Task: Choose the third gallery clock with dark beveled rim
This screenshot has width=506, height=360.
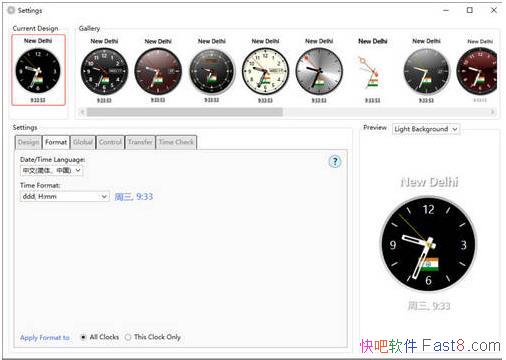Action: pyautogui.click(x=212, y=71)
